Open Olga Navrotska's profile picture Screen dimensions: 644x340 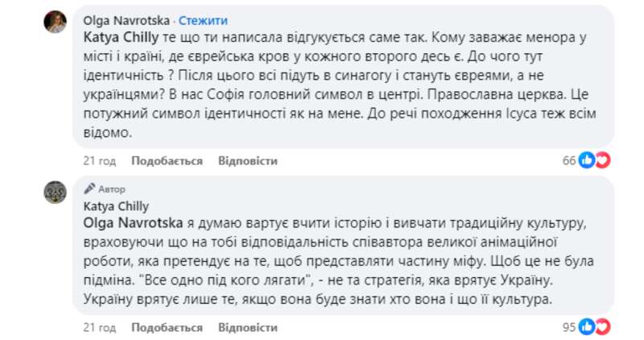click(55, 23)
